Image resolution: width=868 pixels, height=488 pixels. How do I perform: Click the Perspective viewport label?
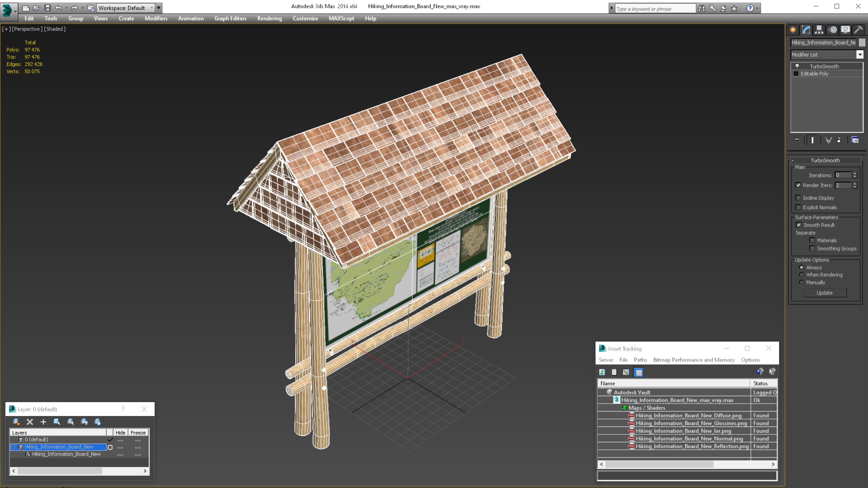point(27,29)
